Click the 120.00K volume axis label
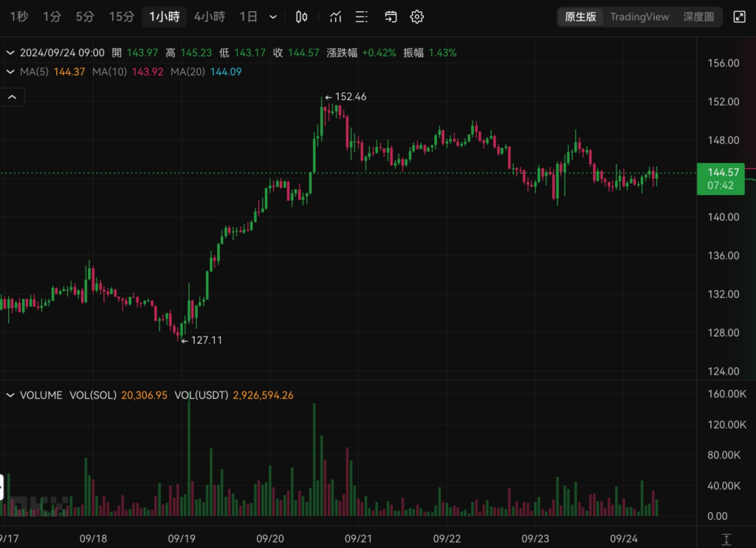 pyautogui.click(x=726, y=425)
